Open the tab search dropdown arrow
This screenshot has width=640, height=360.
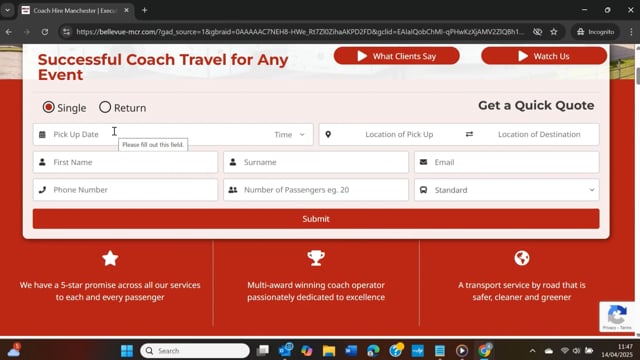tap(7, 10)
